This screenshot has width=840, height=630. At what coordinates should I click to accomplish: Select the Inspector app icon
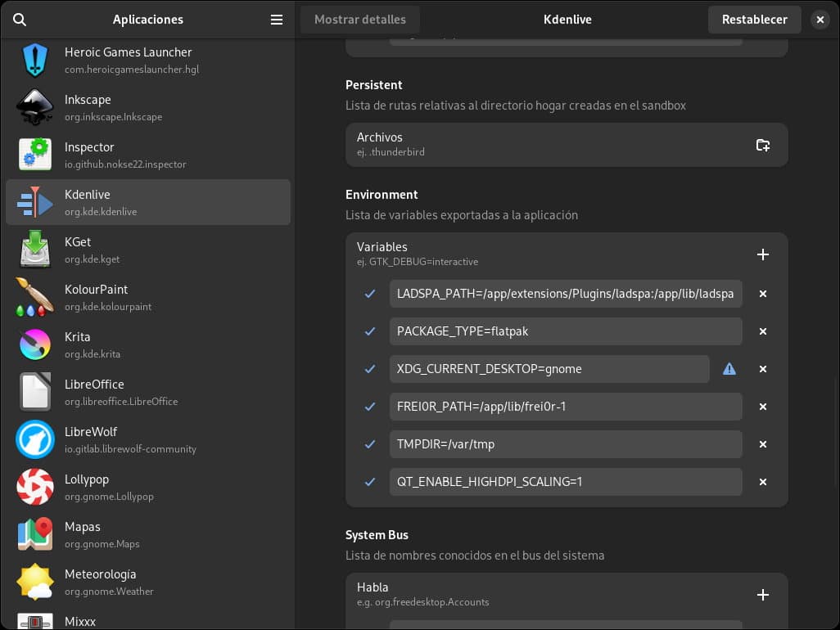point(35,154)
